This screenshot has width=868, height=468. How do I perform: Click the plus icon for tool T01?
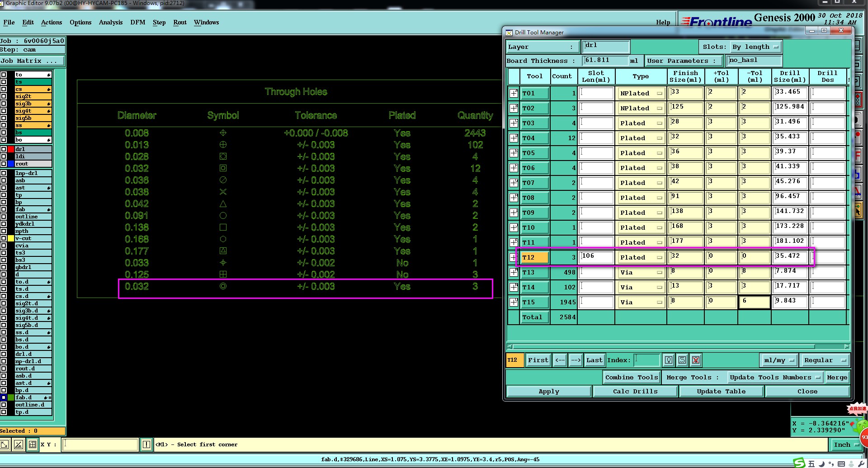point(514,93)
